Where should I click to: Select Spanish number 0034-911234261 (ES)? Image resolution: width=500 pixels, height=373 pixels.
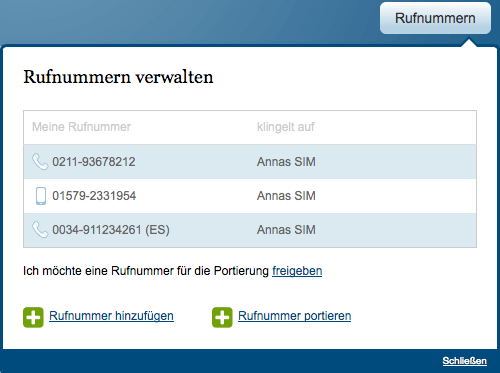(x=111, y=230)
